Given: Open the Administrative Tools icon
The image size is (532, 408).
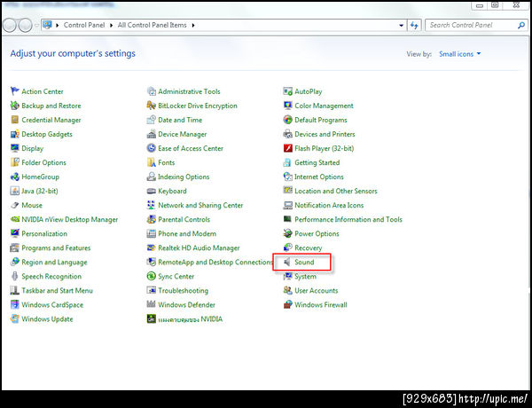Looking at the screenshot, I should (x=151, y=91).
